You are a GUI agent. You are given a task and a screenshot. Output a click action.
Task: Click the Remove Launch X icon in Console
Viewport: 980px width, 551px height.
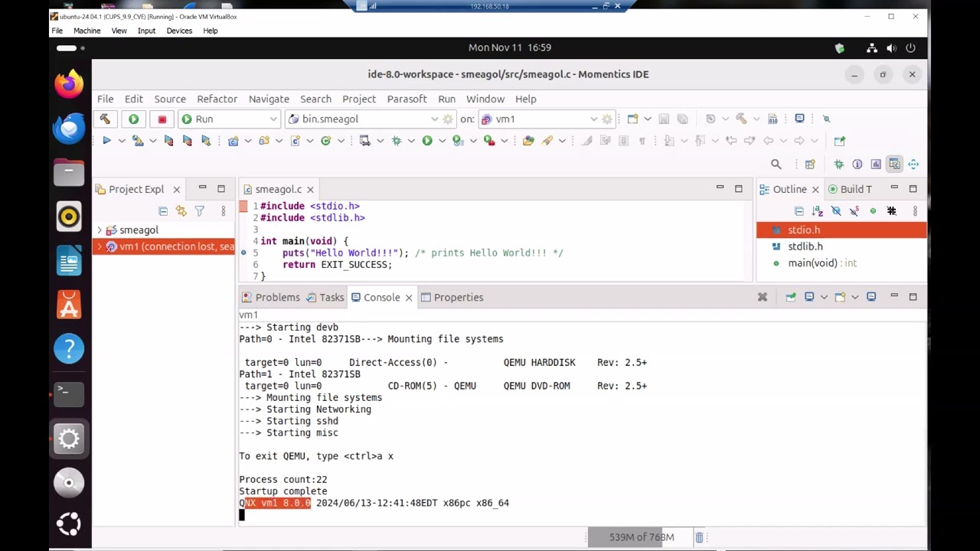click(x=763, y=297)
